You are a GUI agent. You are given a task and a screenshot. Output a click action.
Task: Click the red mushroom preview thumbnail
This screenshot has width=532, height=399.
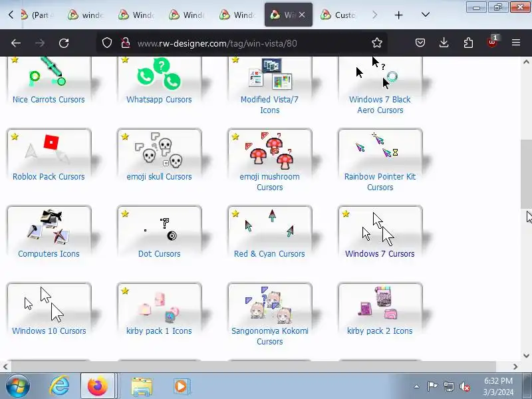[270, 150]
